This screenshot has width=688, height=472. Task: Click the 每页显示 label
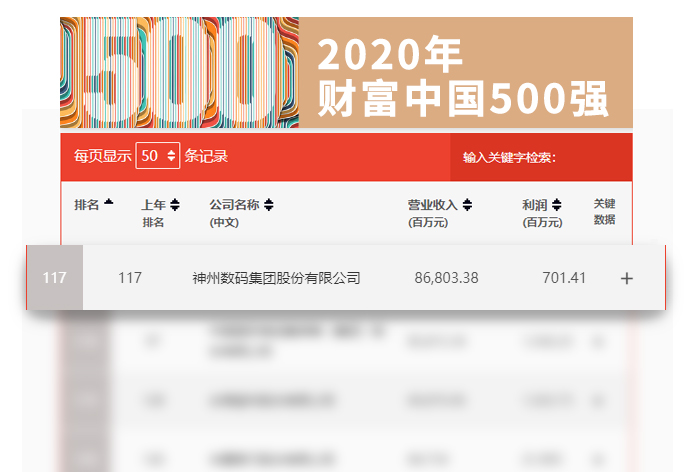(103, 156)
